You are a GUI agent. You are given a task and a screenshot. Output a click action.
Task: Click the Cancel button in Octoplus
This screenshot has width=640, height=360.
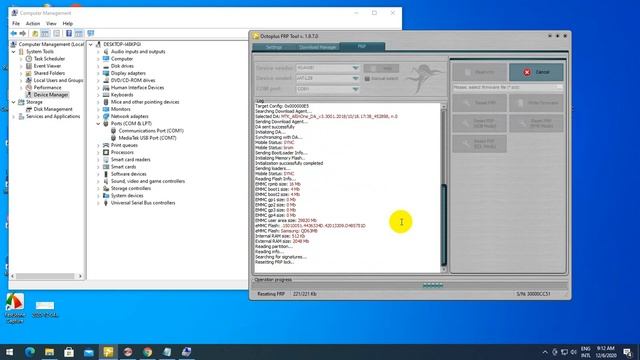[x=536, y=72]
